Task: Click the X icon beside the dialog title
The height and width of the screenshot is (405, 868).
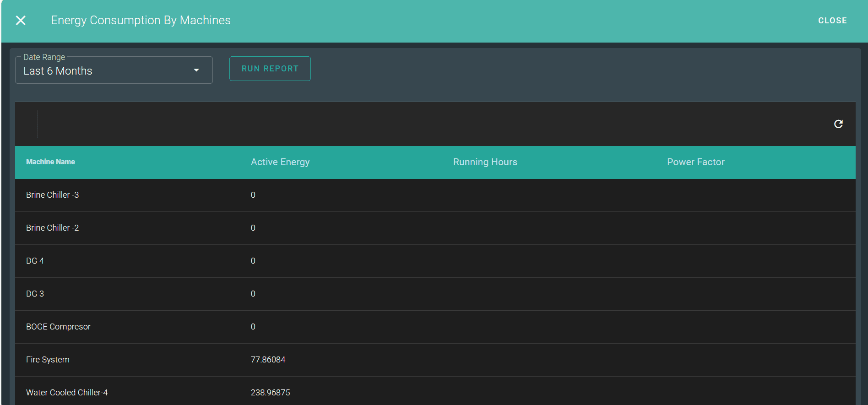Action: [x=21, y=21]
